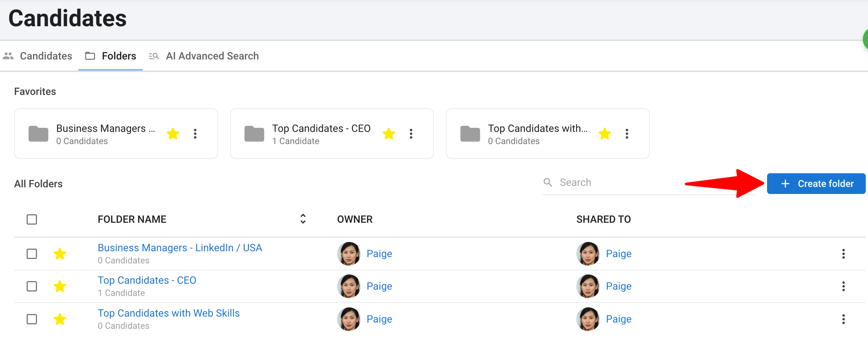Check the Top Candidates with Web Skills row
868x348 pixels.
pos(32,319)
